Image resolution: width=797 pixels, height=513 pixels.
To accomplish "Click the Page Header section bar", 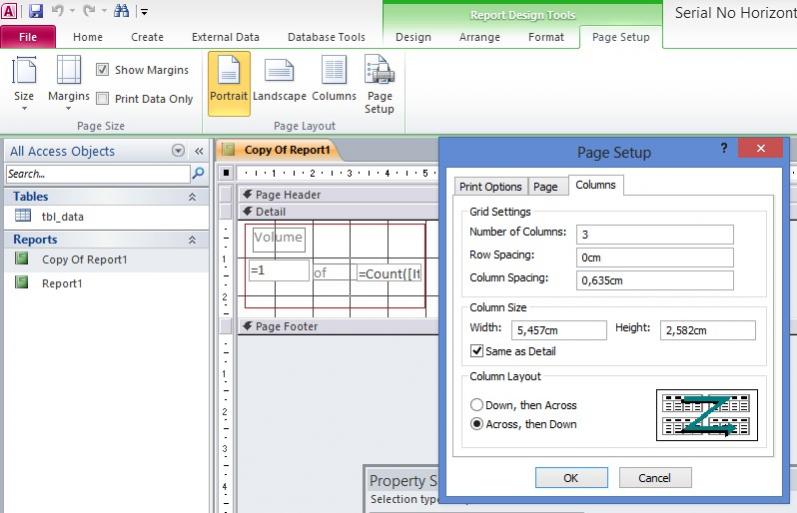I will click(x=338, y=195).
